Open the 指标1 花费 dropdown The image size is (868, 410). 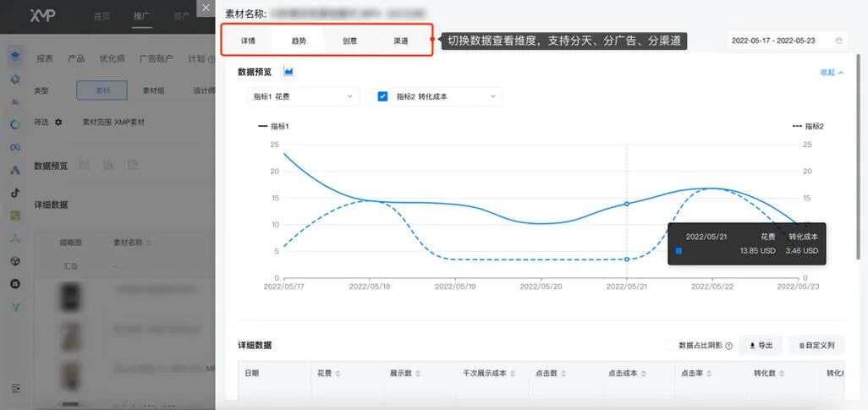[x=303, y=96]
